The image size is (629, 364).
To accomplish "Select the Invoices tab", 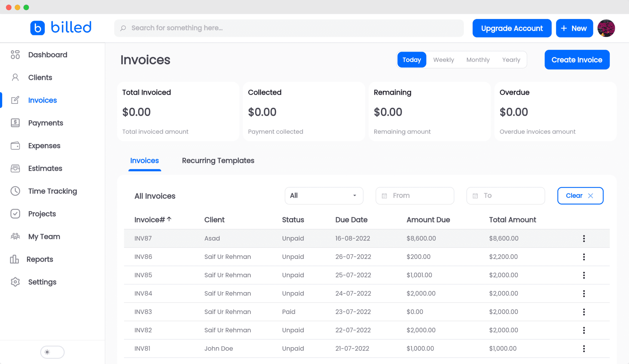I will tap(144, 160).
